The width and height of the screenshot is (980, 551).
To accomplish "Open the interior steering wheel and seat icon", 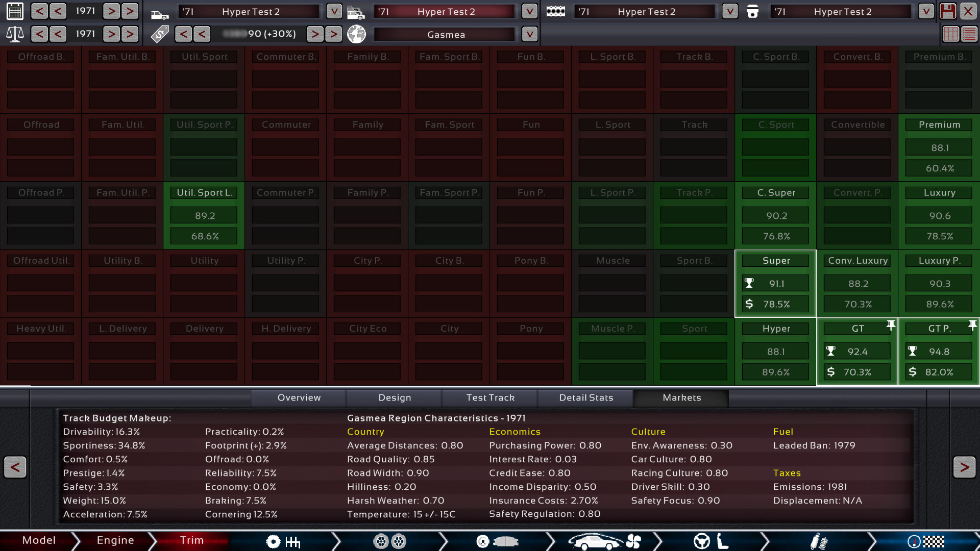I will 711,541.
